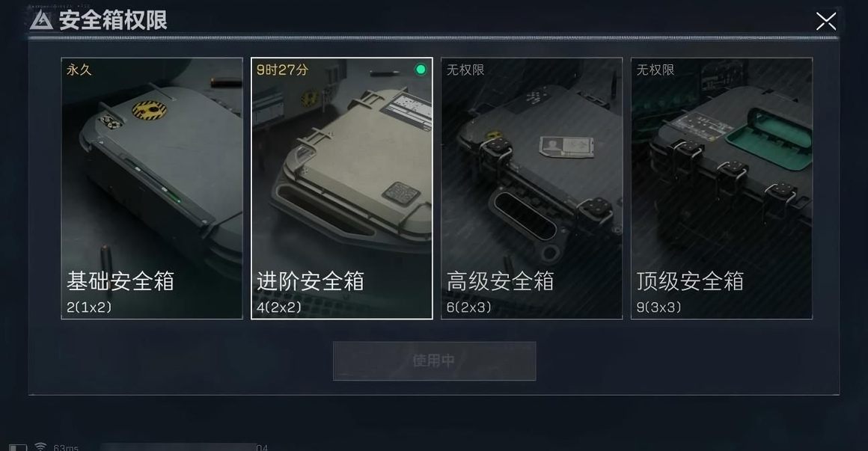Image resolution: width=868 pixels, height=451 pixels.
Task: Click the triangle logo beside 安全箱权限
Action: point(41,20)
